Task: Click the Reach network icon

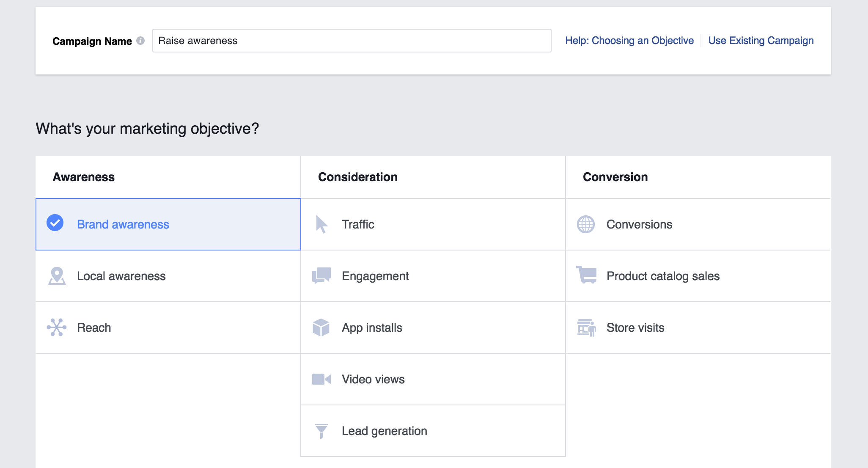Action: (x=57, y=328)
